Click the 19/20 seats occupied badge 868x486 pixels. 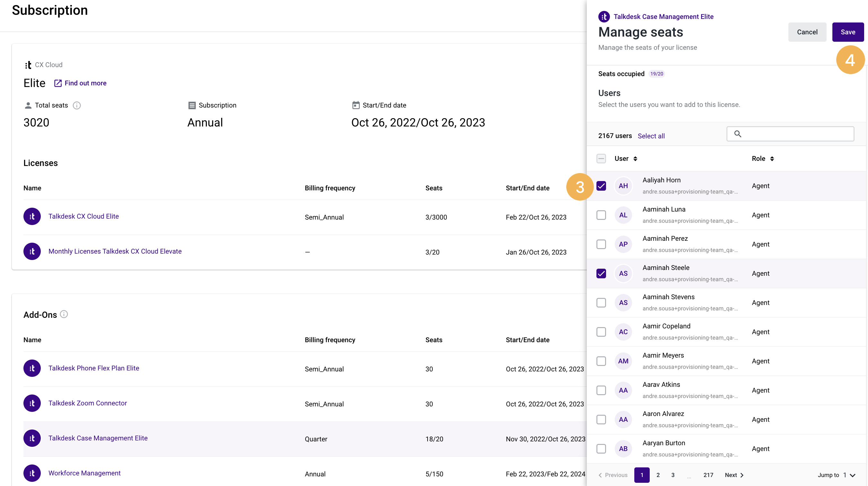point(656,74)
